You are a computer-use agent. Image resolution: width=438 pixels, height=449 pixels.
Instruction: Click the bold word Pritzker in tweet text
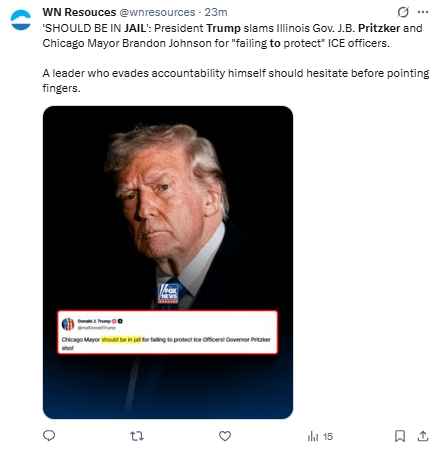point(379,28)
